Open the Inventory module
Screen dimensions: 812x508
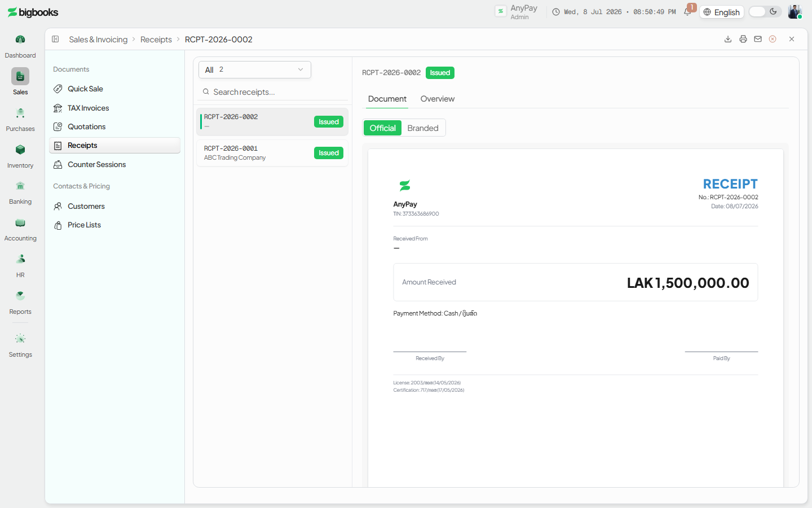click(x=20, y=156)
